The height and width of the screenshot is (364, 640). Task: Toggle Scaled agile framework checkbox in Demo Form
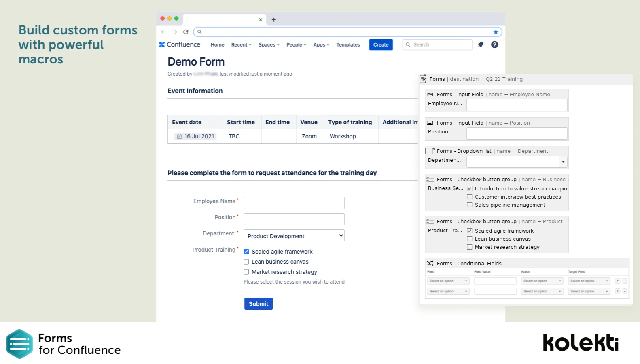pos(246,252)
